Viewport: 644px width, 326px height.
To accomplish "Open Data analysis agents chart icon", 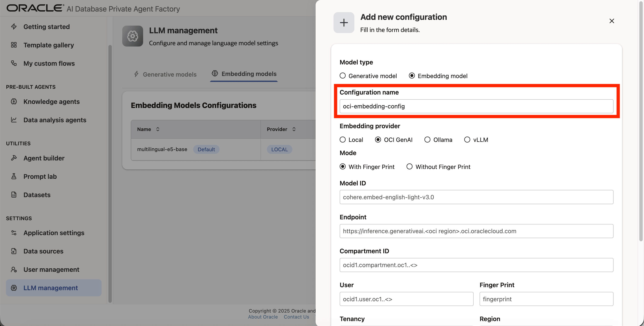I will tap(14, 120).
